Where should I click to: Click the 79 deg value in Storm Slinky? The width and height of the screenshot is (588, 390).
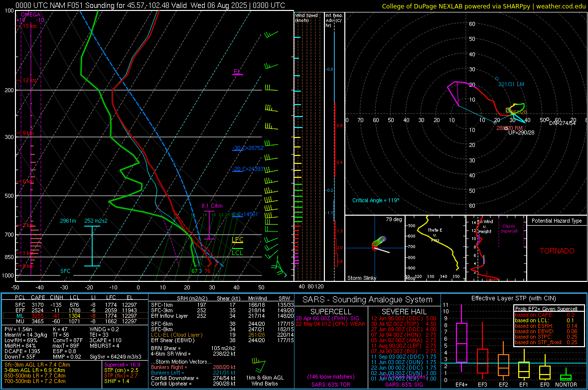pyautogui.click(x=394, y=219)
